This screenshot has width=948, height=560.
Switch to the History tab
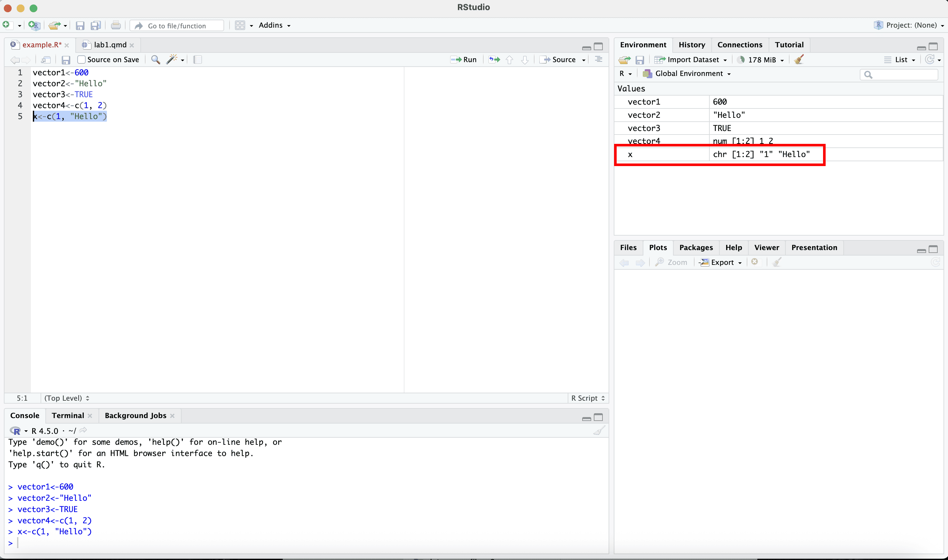(x=691, y=44)
